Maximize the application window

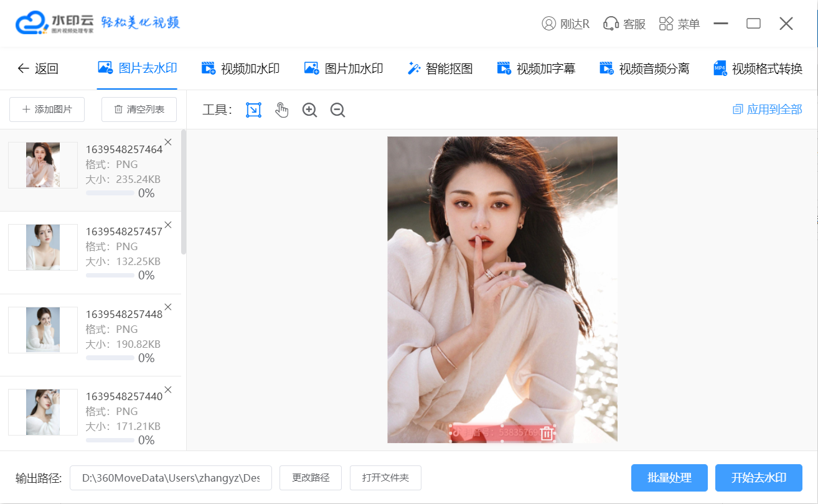pyautogui.click(x=753, y=24)
